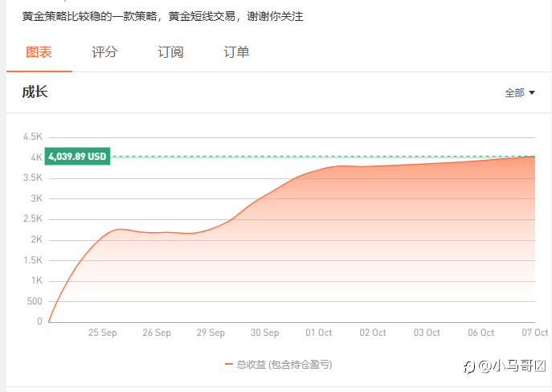This screenshot has width=552, height=392.
Task: Click the watermark logo icon near @小马哥
Action: [x=469, y=367]
